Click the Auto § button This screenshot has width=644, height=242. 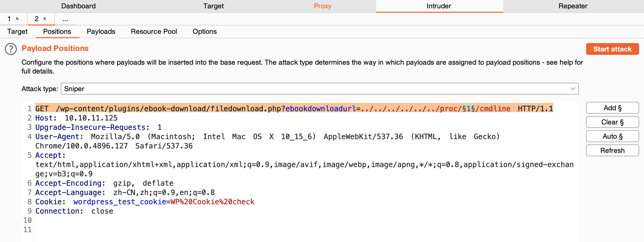pyautogui.click(x=612, y=136)
